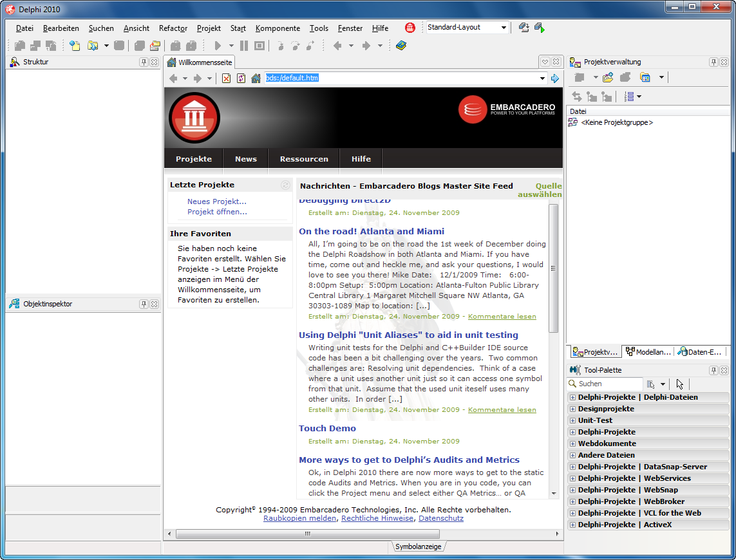Click the Projekt öffnen... link
The height and width of the screenshot is (560, 736).
(x=218, y=212)
